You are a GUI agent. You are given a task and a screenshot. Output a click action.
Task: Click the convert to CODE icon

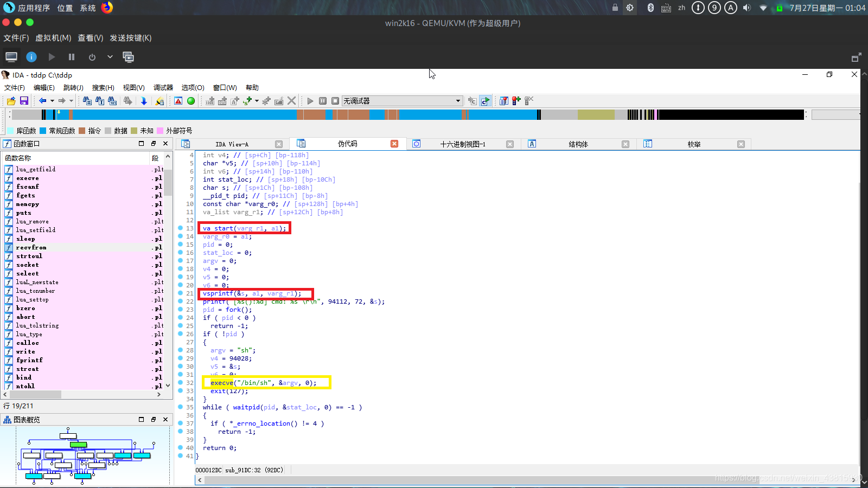210,101
